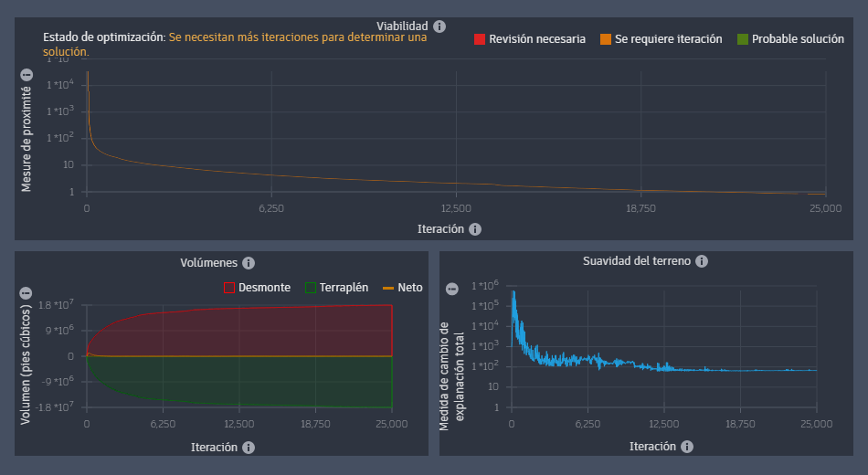The image size is (868, 475).
Task: Click Medida de cambio de explanación total label
Action: tap(451, 376)
